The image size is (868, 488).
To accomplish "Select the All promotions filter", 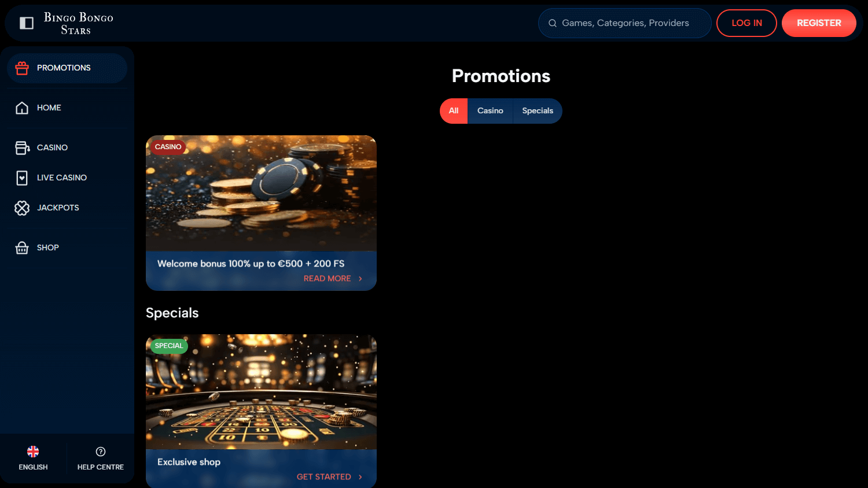I will tap(454, 110).
